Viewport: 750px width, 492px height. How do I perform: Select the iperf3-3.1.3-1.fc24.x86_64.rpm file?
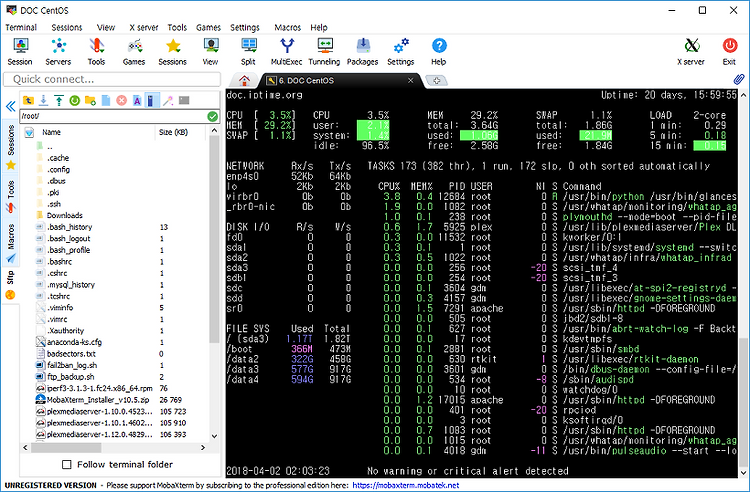click(x=99, y=388)
